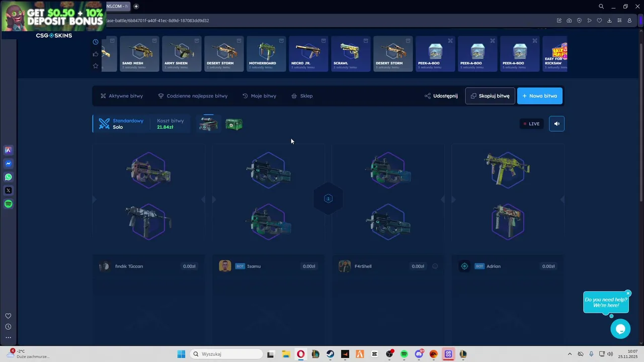Screen dimensions: 644x362
Task: Open NECRO JR. drop card
Action: tap(308, 54)
